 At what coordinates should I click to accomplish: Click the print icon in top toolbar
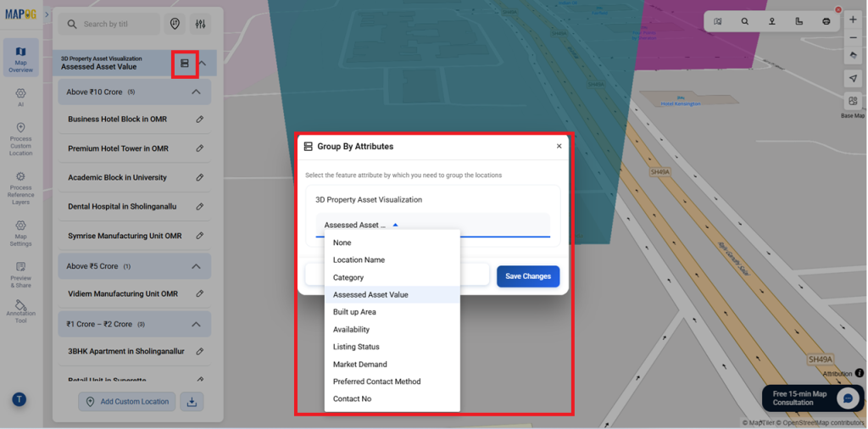point(826,21)
